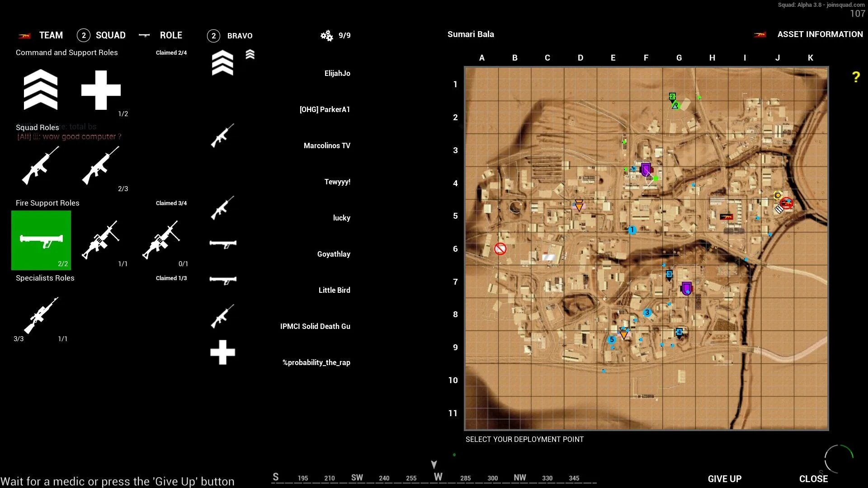Choose the first Rifleman squad role
The height and width of the screenshot is (488, 868).
(x=40, y=165)
